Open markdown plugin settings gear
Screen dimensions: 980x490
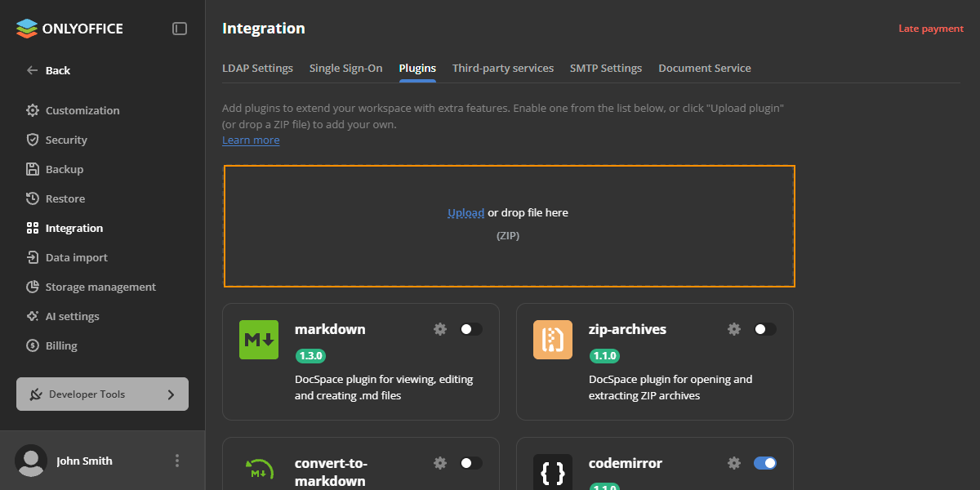[440, 329]
